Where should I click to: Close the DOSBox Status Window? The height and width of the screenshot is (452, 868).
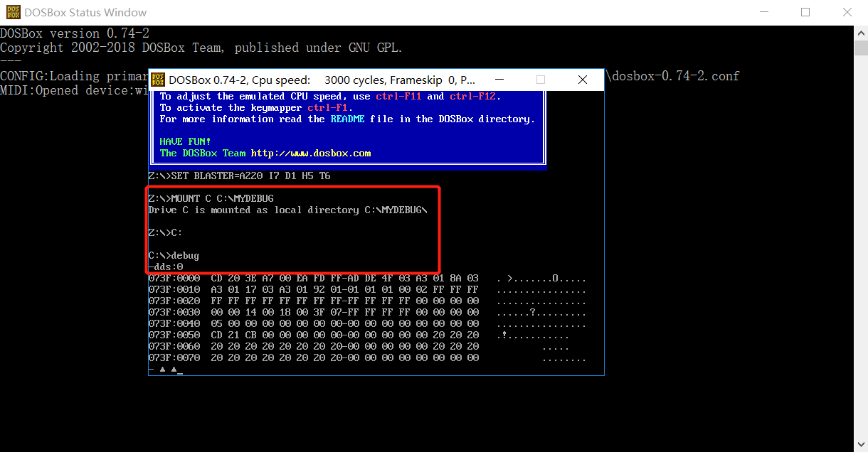tap(847, 12)
